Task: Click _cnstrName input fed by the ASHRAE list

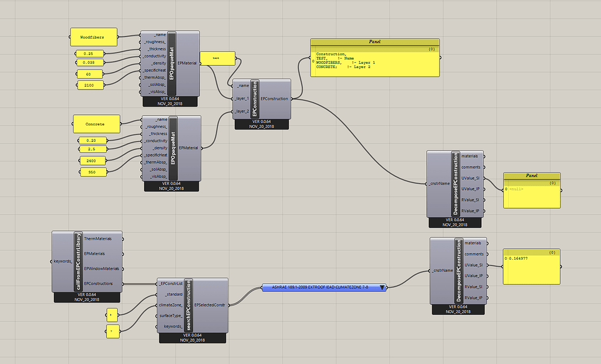Action: click(443, 271)
